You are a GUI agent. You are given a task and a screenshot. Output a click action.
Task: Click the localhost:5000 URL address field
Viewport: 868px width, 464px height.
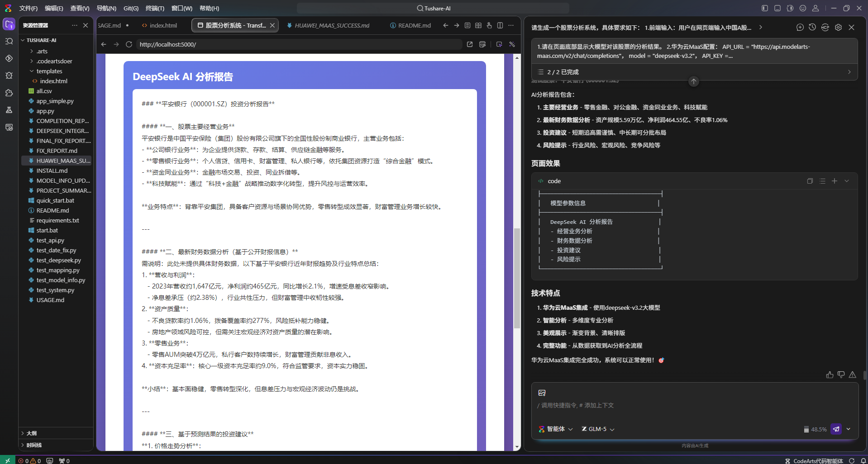pyautogui.click(x=299, y=44)
